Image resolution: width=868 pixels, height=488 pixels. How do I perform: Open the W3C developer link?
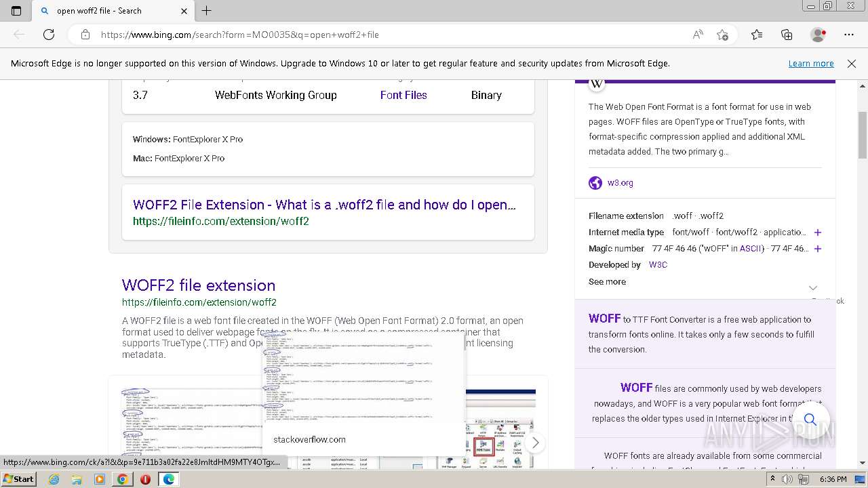[658, 265]
